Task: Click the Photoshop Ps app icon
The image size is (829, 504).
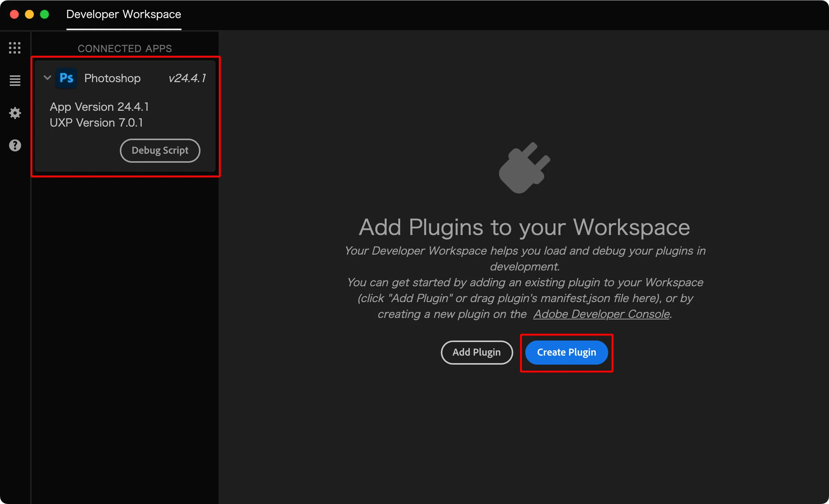Action: [x=66, y=78]
